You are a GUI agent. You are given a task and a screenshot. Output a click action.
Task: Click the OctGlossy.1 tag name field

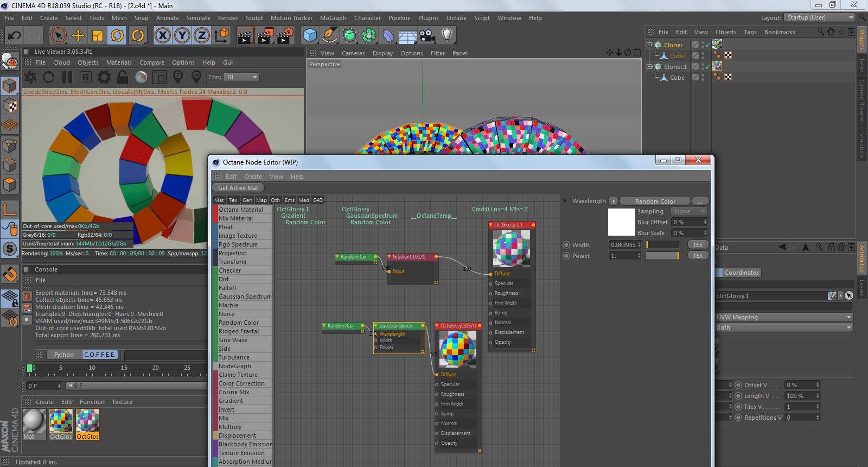[771, 296]
